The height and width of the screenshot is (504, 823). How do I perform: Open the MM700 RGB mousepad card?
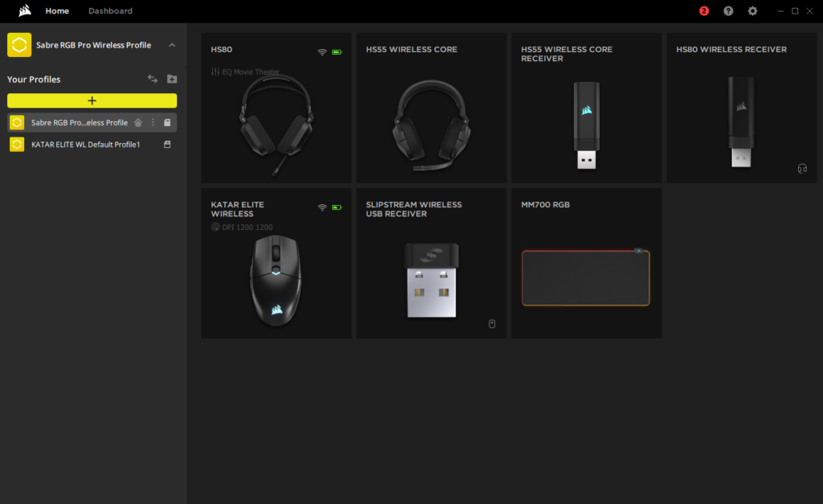pyautogui.click(x=586, y=263)
